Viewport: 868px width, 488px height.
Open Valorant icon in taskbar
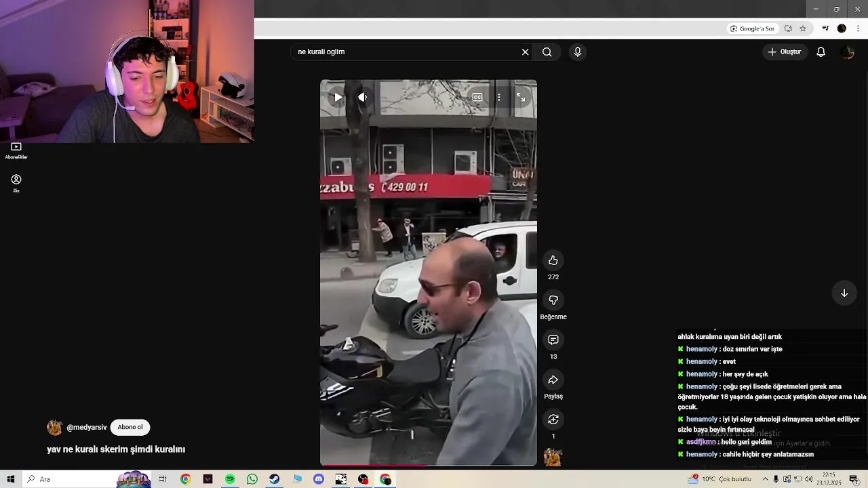(208, 479)
